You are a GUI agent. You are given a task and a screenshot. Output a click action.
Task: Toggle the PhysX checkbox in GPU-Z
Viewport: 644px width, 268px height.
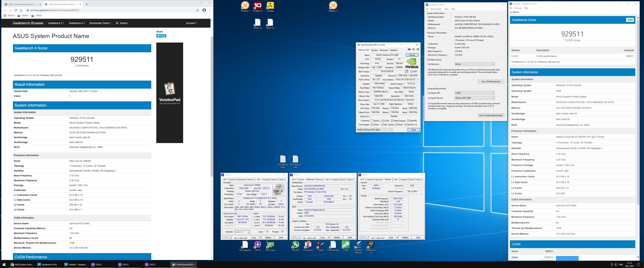[396, 125]
